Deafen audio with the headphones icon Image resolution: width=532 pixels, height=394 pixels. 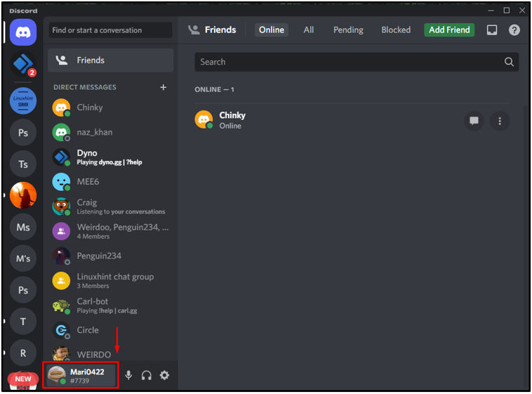(x=147, y=375)
